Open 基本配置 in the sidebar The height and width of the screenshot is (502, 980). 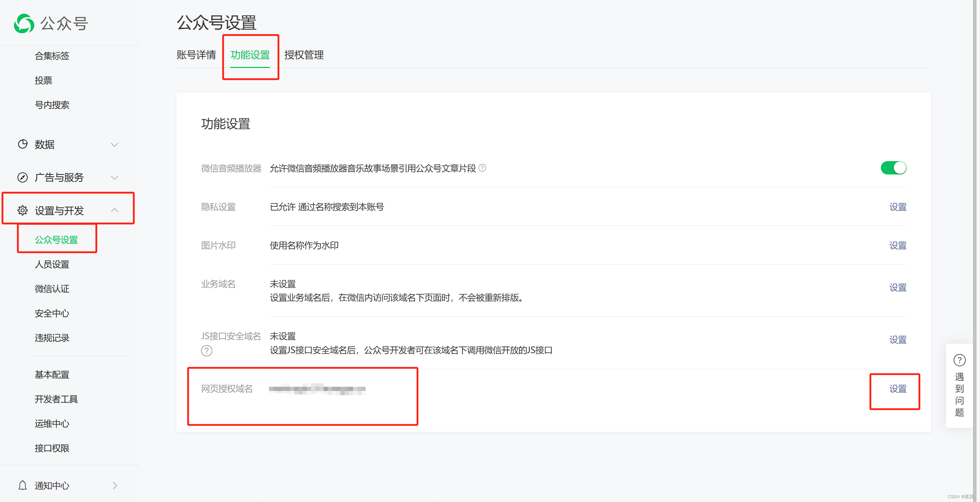click(x=52, y=375)
